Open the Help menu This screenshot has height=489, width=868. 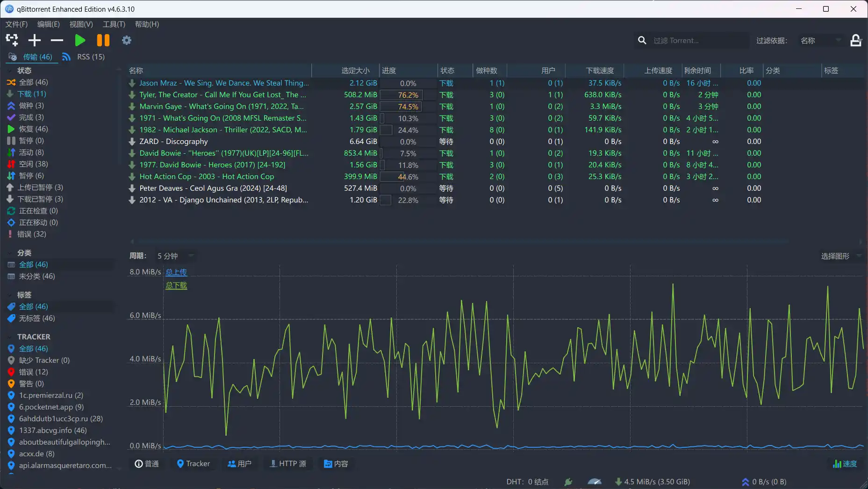tap(147, 24)
